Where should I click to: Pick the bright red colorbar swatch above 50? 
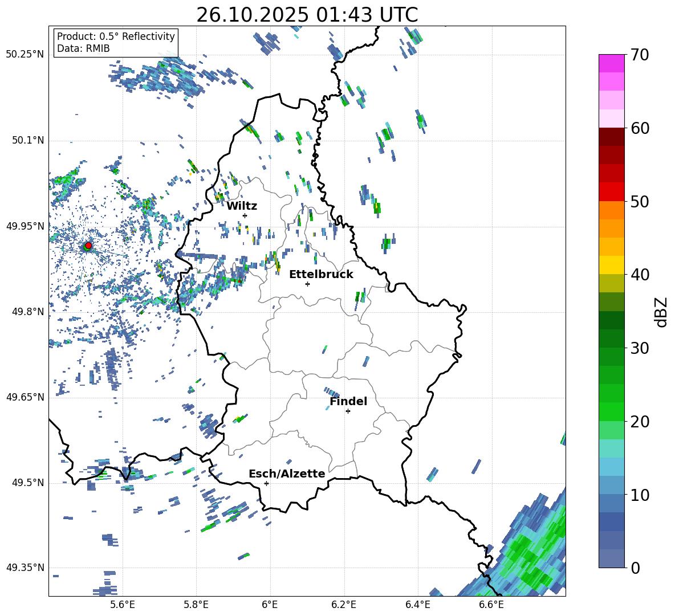(611, 191)
